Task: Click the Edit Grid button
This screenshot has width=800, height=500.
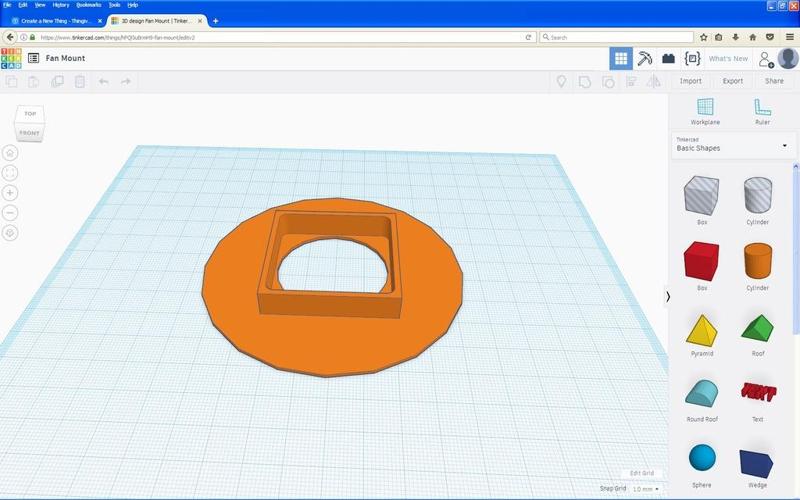Action: click(640, 473)
